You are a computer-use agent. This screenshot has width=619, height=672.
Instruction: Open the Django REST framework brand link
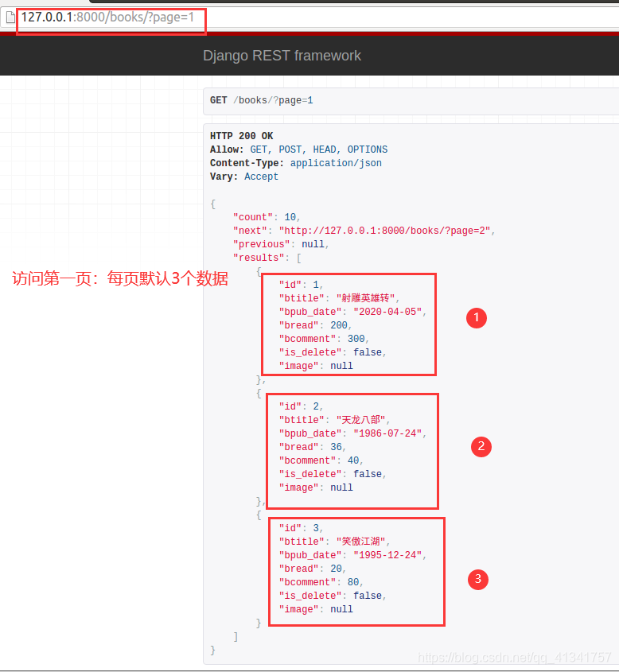pyautogui.click(x=282, y=56)
